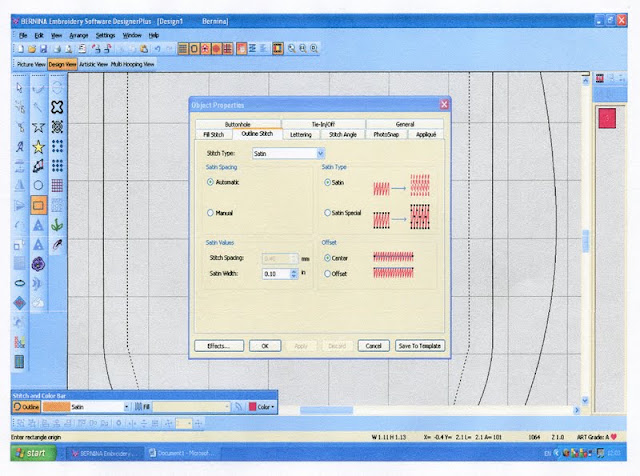This screenshot has width=640, height=476.
Task: Click the red swatch beside Color label
Action: coord(253,407)
